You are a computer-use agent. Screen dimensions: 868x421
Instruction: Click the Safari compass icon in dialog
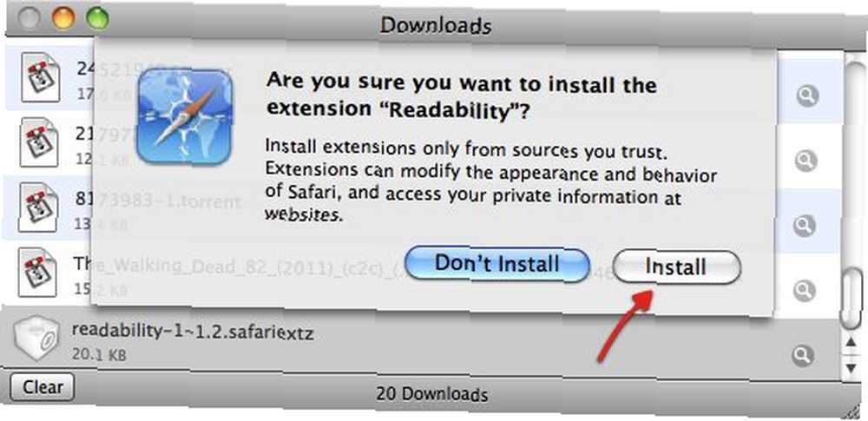pyautogui.click(x=185, y=115)
